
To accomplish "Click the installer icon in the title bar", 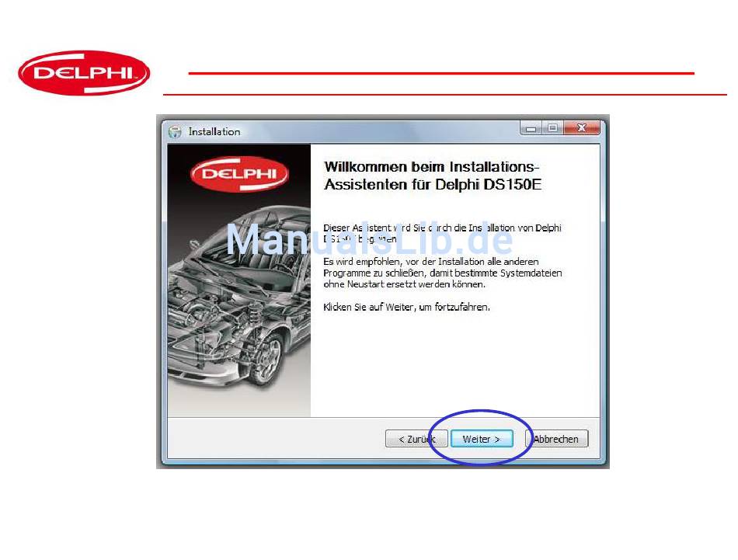I will click(x=175, y=132).
